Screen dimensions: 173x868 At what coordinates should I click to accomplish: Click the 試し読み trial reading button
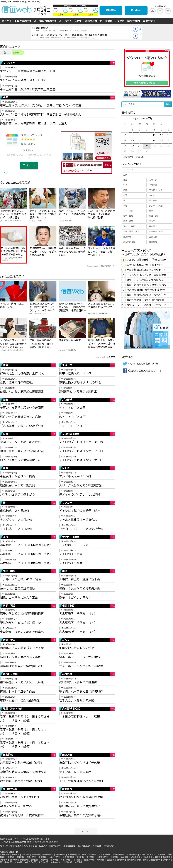[x=136, y=10]
